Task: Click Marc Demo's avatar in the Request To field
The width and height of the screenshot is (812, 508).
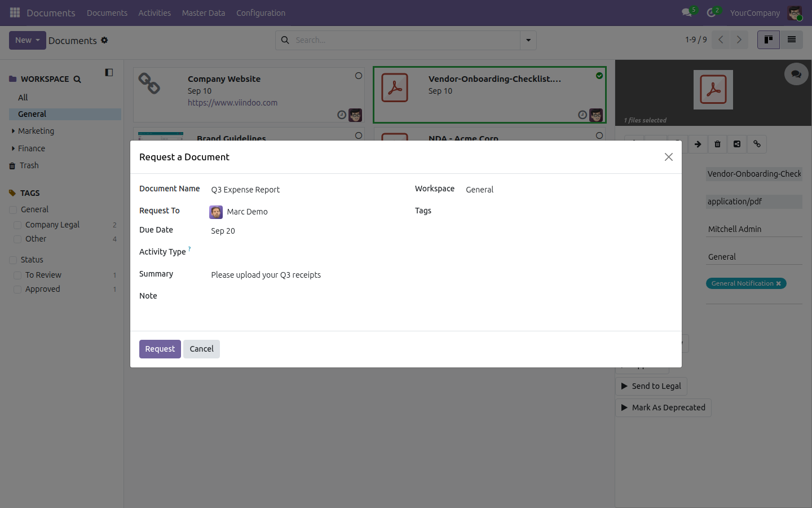Action: coord(216,212)
